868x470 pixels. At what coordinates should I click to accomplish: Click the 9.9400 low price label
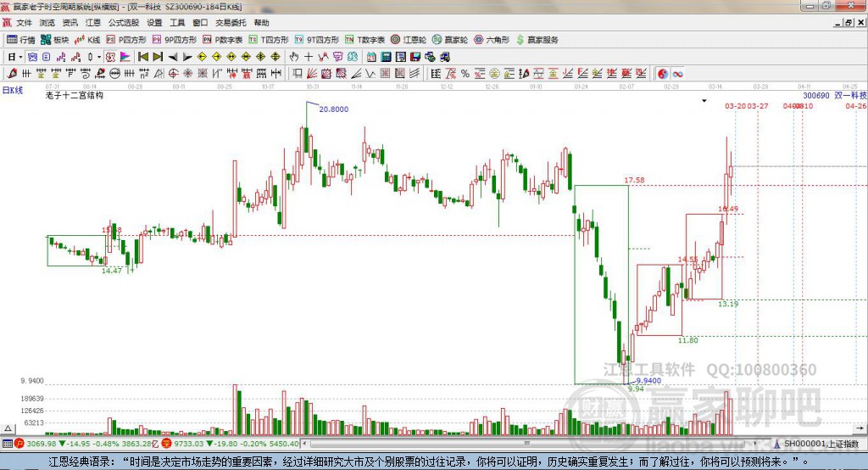click(x=648, y=380)
